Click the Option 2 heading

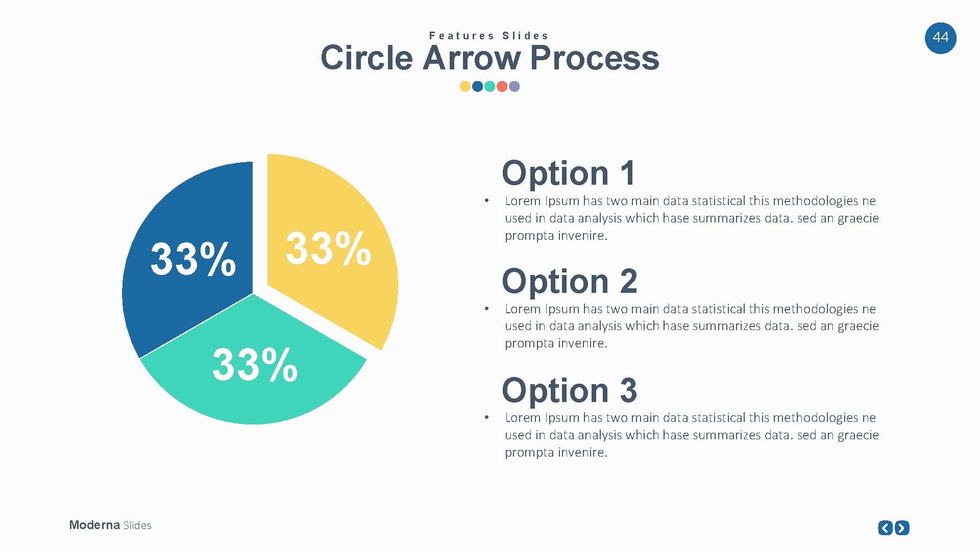tap(569, 281)
